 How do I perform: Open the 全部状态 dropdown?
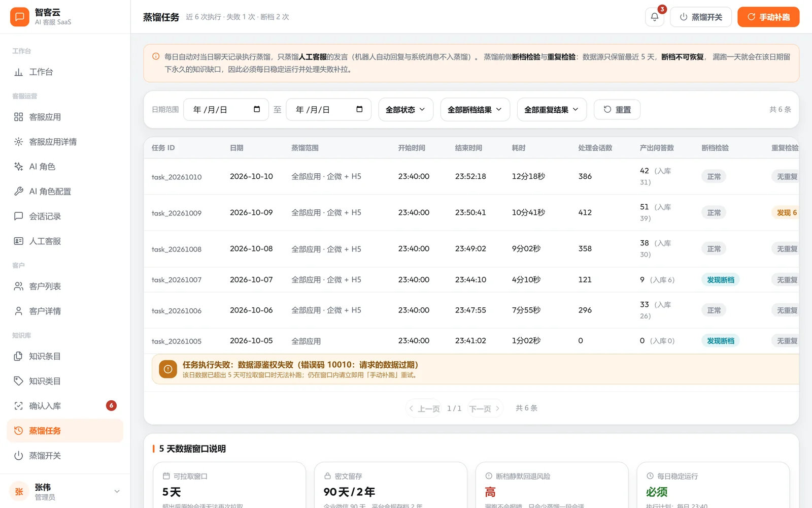pyautogui.click(x=406, y=110)
